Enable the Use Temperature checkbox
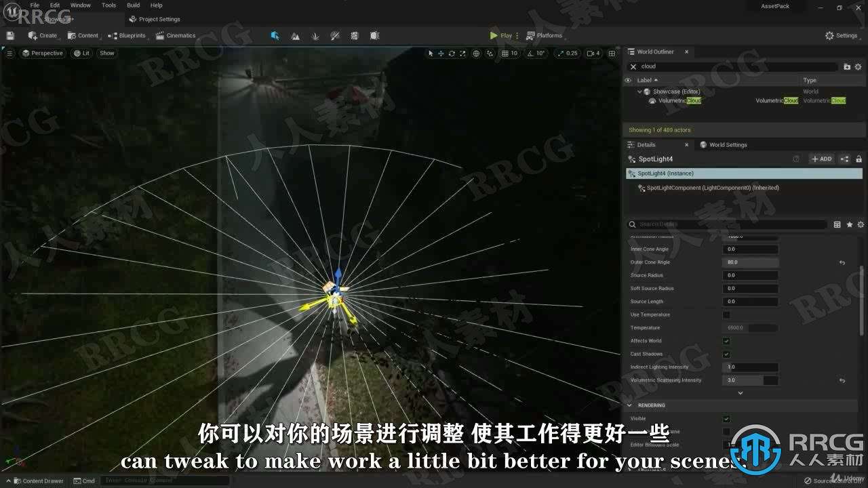Image resolution: width=868 pixels, height=488 pixels. (726, 314)
